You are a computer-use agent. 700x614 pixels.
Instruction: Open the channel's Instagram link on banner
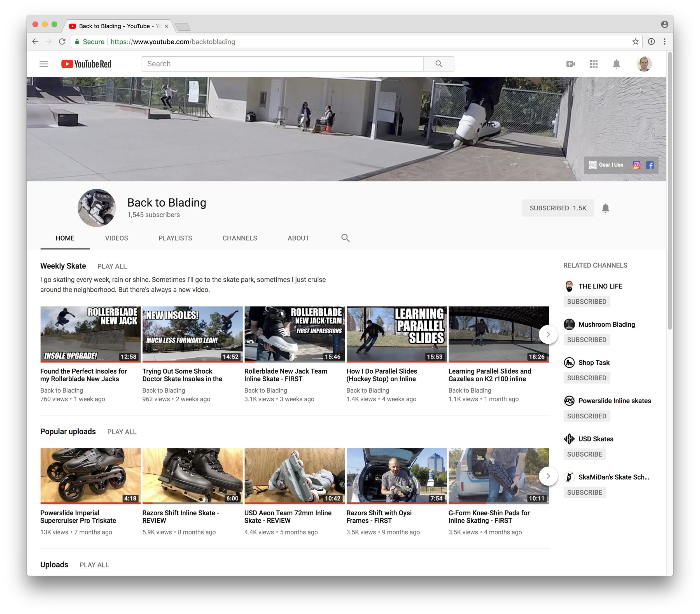[637, 165]
